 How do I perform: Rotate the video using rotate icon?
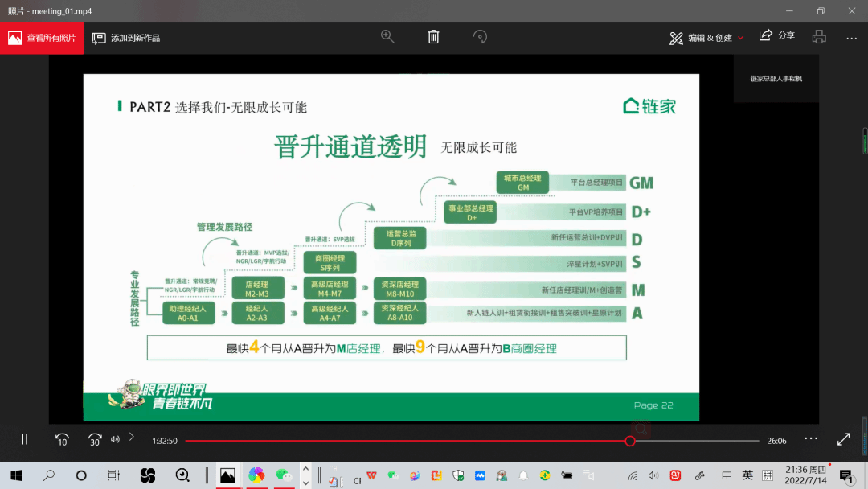tap(480, 37)
